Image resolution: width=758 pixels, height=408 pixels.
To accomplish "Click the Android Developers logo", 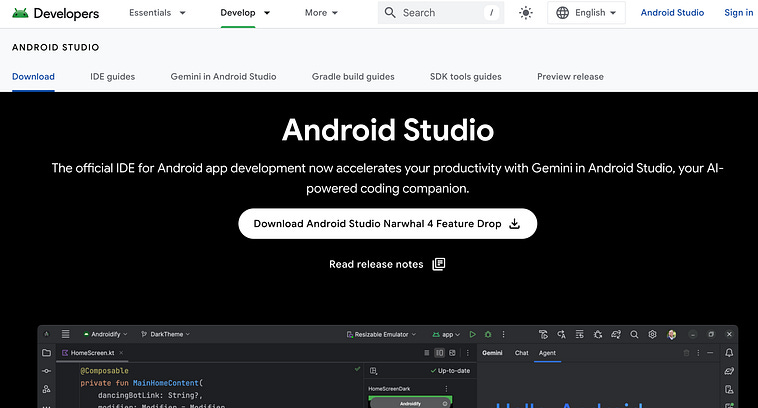I will click(56, 13).
